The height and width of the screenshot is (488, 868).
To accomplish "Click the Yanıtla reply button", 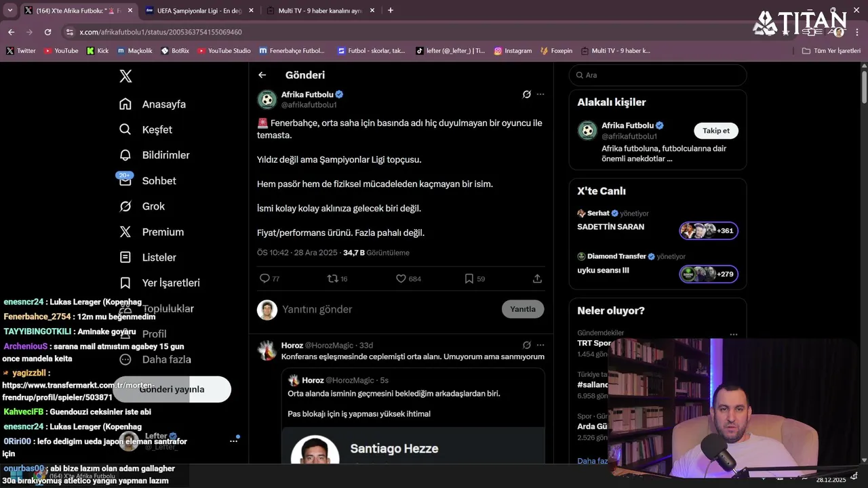I will tap(523, 309).
